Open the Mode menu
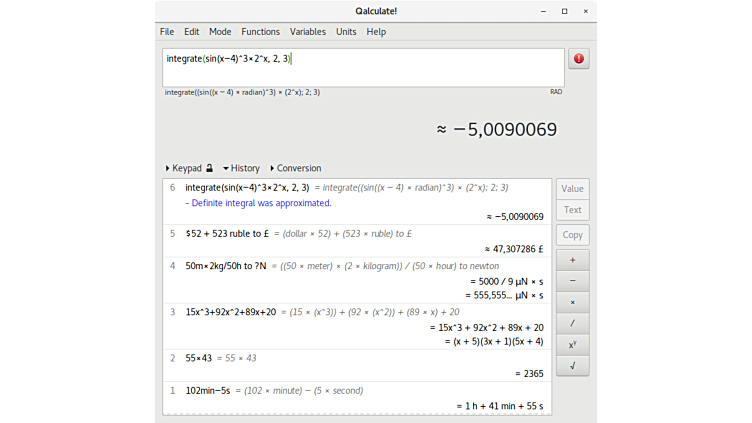This screenshot has width=752, height=423. tap(220, 32)
